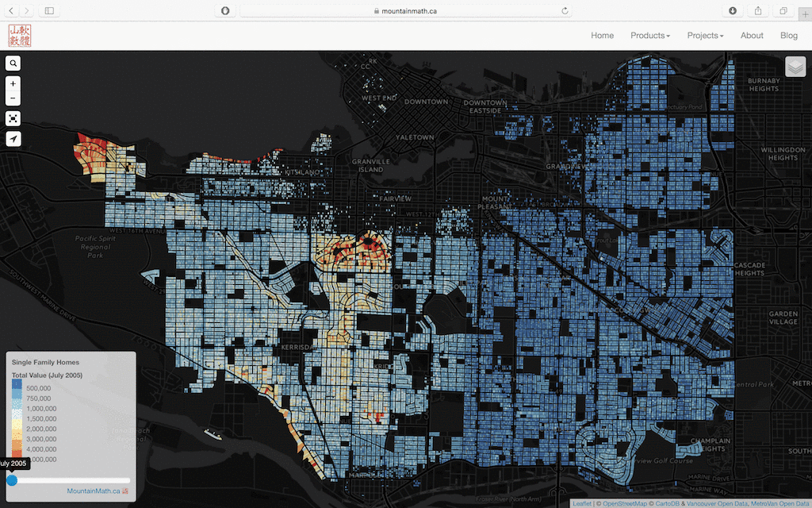Click the red MountainMath site logo
812x508 pixels.
click(20, 35)
